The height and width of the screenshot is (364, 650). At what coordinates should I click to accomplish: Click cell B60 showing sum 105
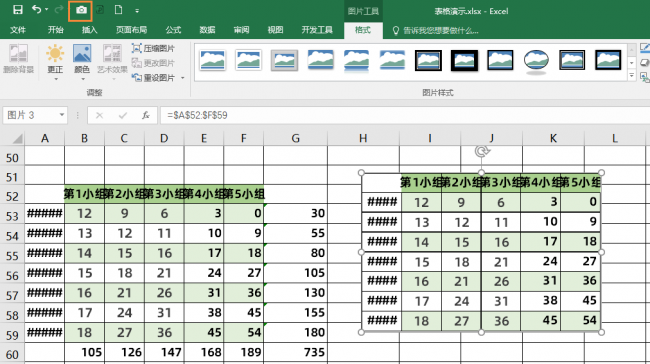[84, 352]
